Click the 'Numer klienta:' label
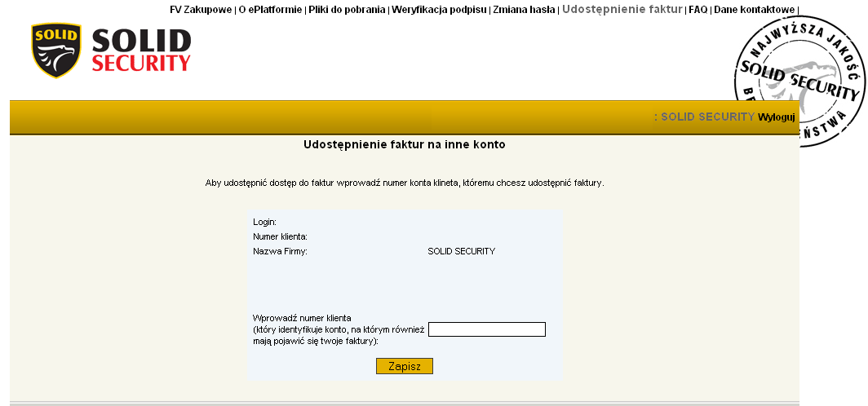 [x=280, y=236]
